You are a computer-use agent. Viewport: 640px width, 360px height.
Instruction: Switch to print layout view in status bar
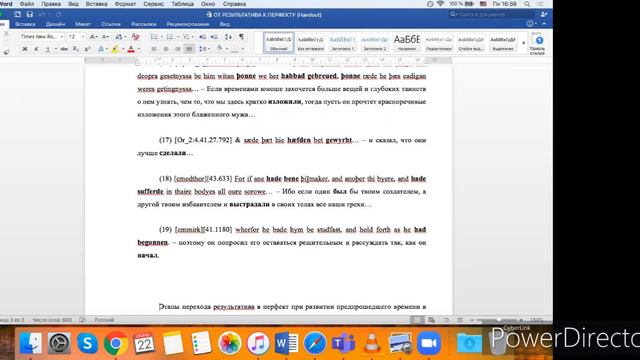[x=416, y=320]
